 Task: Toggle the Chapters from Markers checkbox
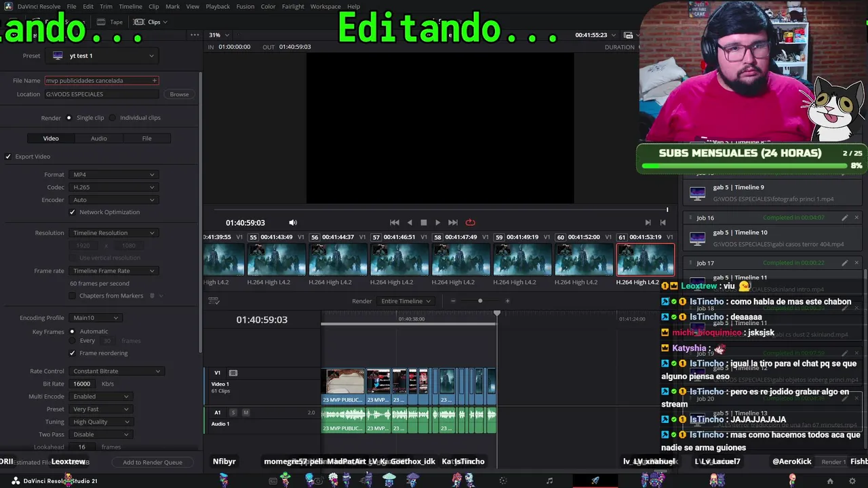coord(73,296)
